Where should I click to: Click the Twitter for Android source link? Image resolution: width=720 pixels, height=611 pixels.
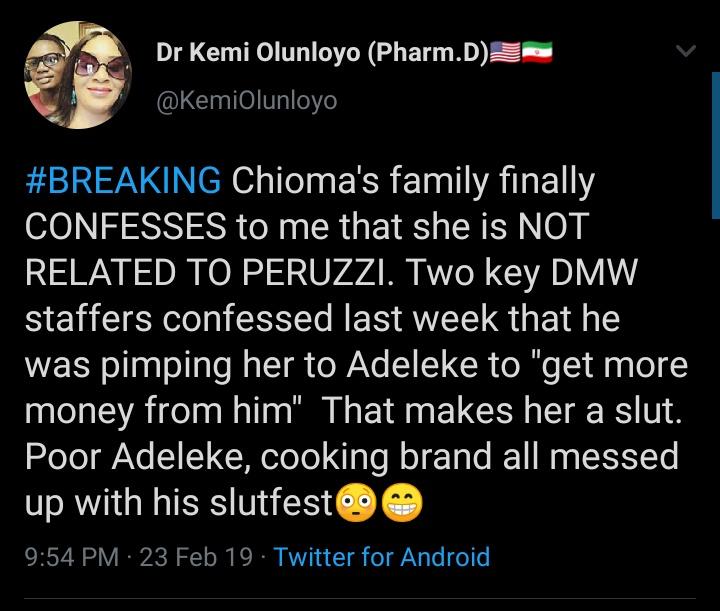click(x=382, y=556)
